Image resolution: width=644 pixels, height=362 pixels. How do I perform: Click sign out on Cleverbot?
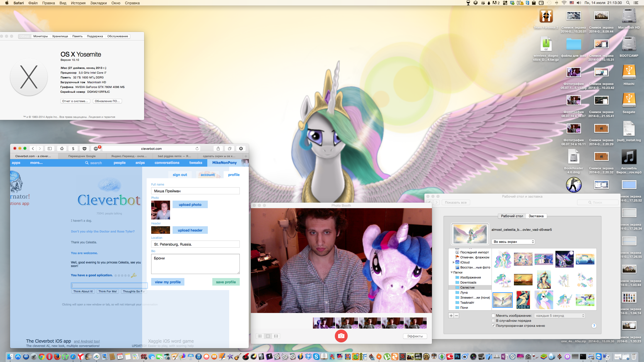coord(180,175)
